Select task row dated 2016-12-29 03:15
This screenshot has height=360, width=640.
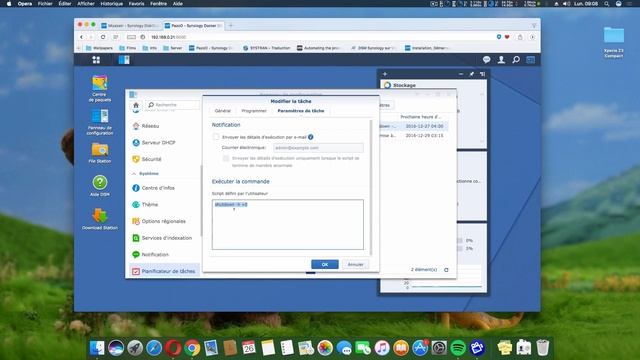pos(413,136)
